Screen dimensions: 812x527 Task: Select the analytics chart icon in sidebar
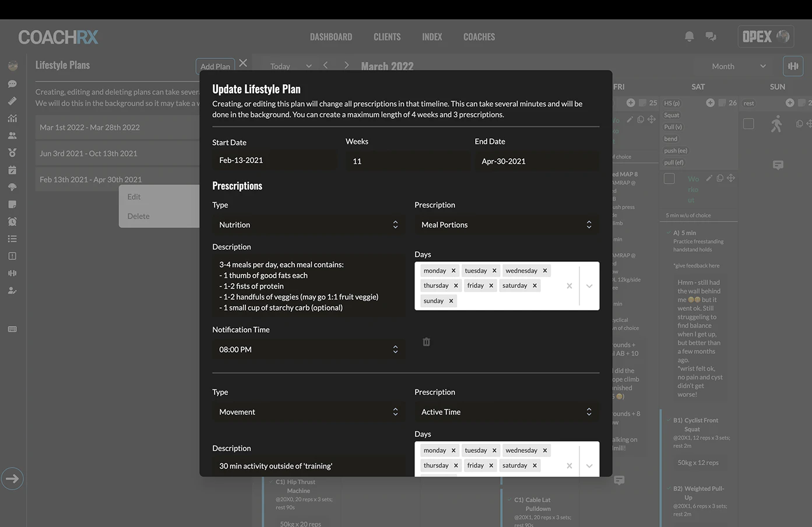click(x=12, y=118)
